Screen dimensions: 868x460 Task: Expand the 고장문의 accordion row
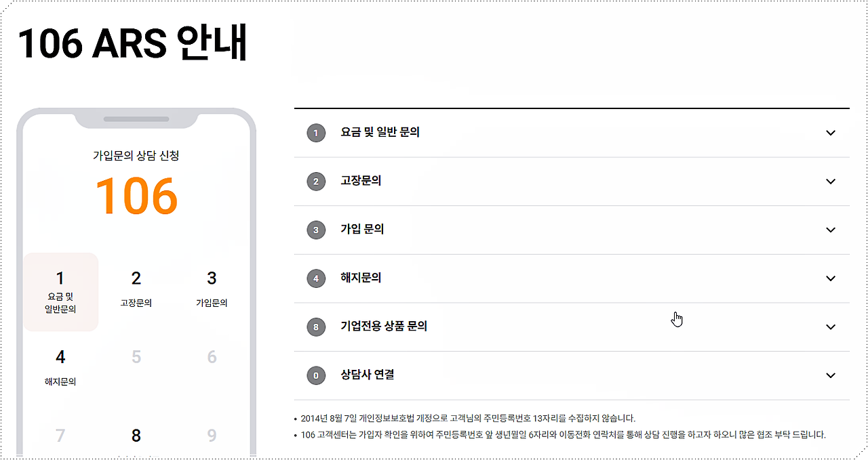click(830, 181)
